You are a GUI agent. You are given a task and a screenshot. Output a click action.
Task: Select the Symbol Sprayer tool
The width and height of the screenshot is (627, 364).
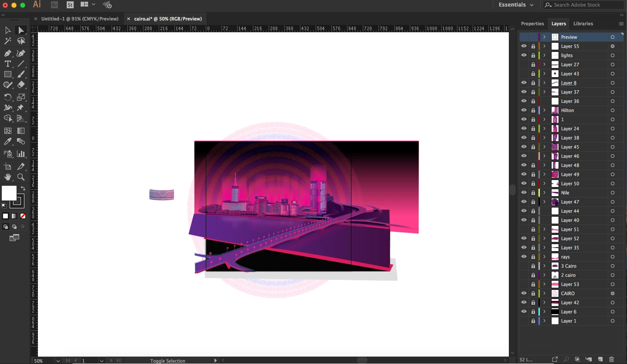(7, 153)
